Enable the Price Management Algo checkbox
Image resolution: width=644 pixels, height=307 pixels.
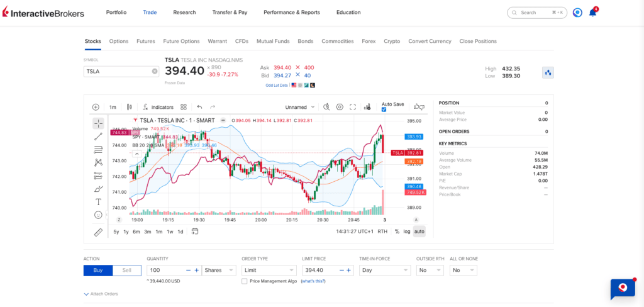(x=245, y=281)
